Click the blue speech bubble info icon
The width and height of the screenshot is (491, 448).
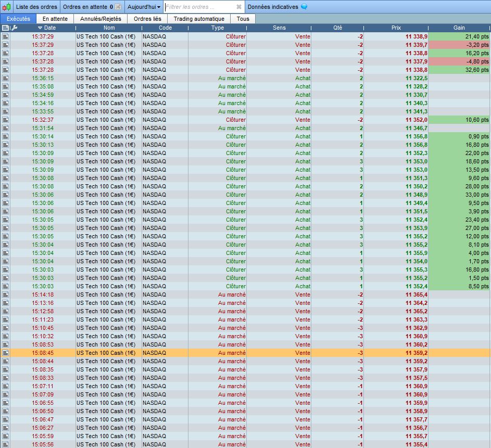tap(304, 7)
